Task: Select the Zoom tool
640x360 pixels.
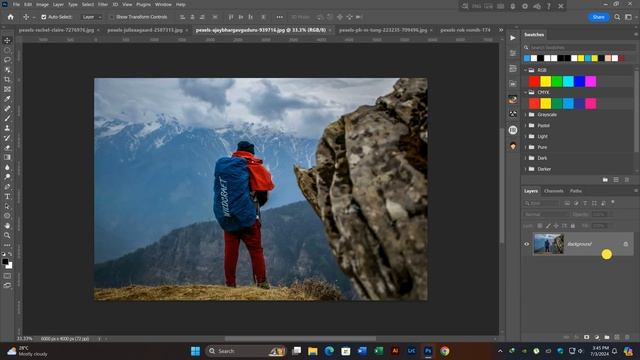Action: [x=7, y=236]
